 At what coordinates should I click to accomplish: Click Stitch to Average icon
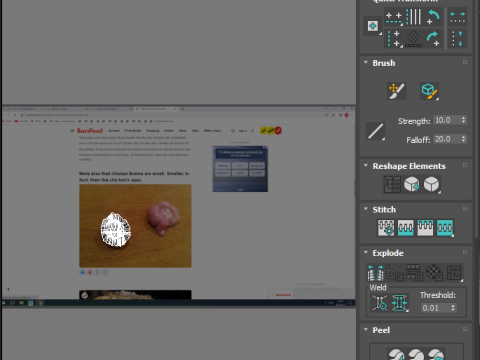406,228
